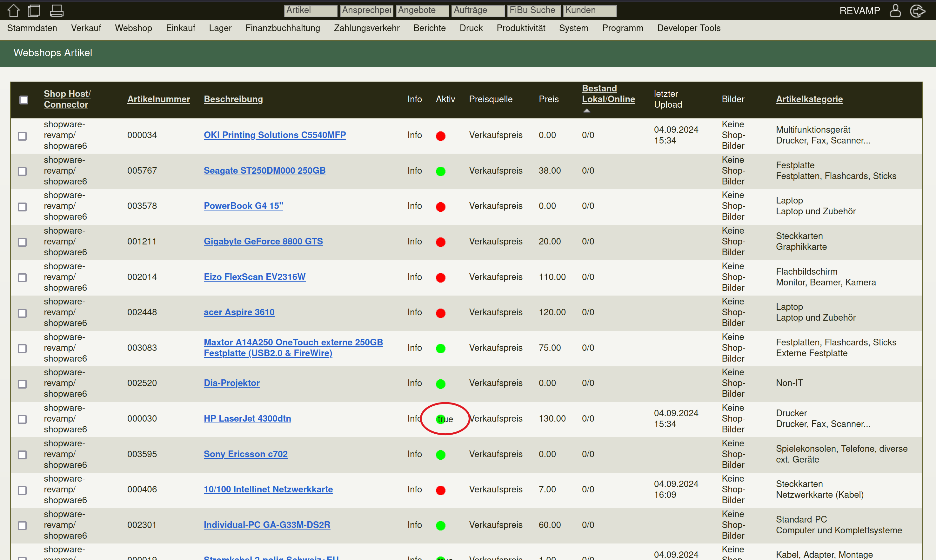
Task: Open Sony Ericsson c702 article link
Action: [x=245, y=454]
